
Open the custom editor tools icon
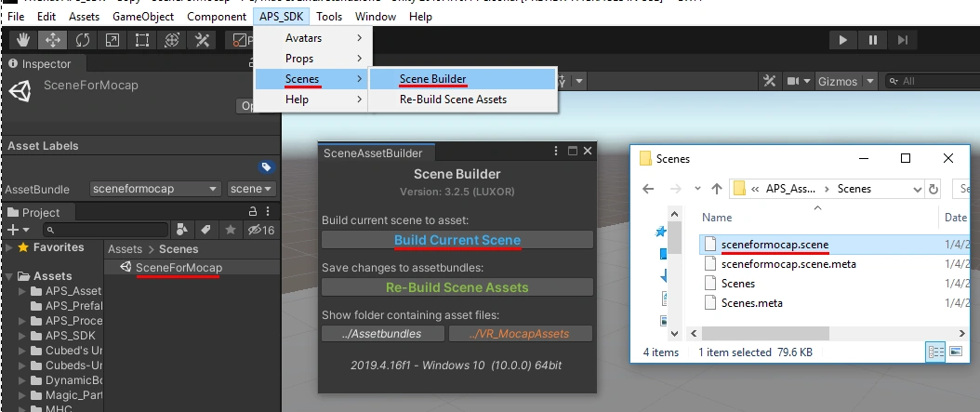(202, 40)
